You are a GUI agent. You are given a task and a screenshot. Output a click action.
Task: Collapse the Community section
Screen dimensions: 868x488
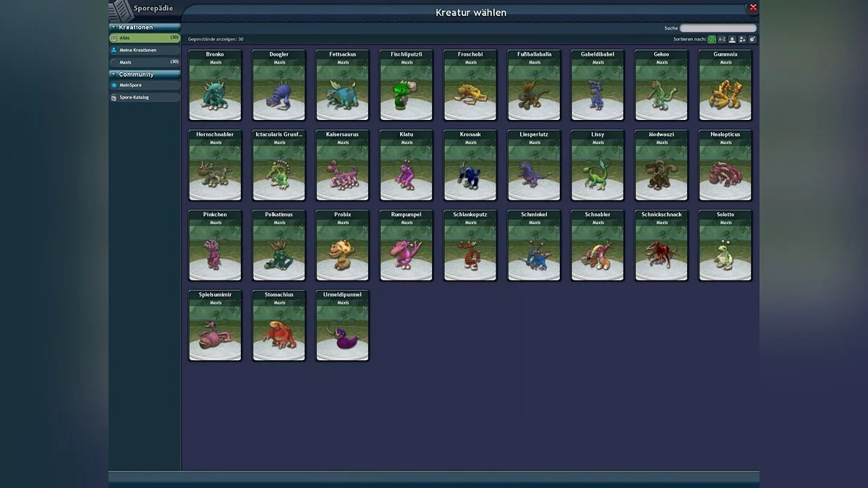coord(114,74)
